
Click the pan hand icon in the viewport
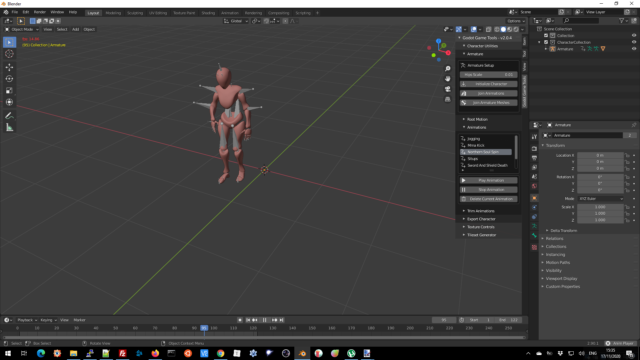[x=448, y=79]
